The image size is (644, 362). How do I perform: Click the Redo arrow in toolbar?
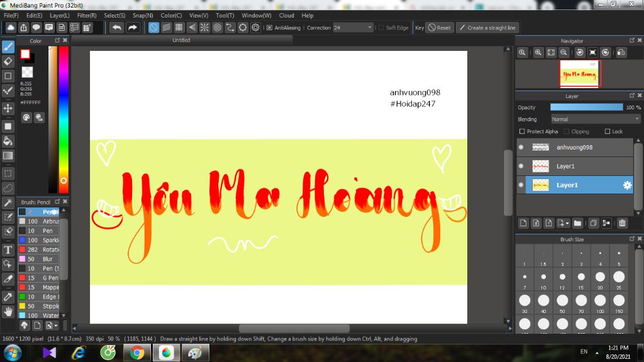tap(132, 28)
